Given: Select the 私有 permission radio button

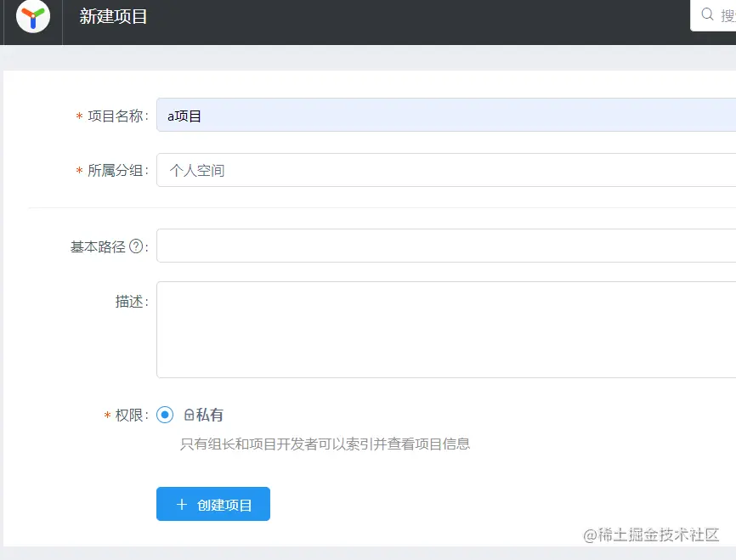Looking at the screenshot, I should click(x=165, y=415).
